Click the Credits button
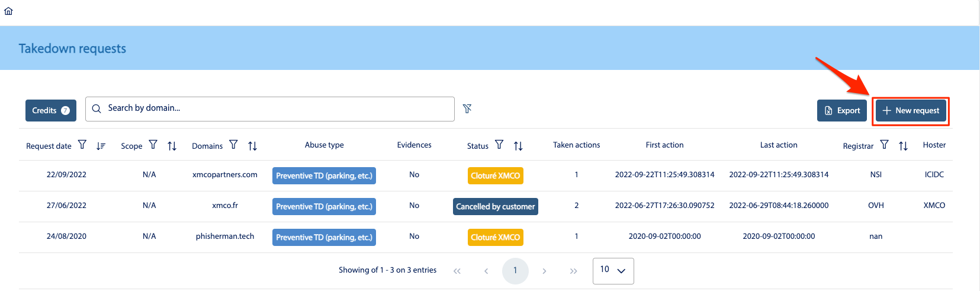This screenshot has width=980, height=291. pyautogui.click(x=51, y=111)
